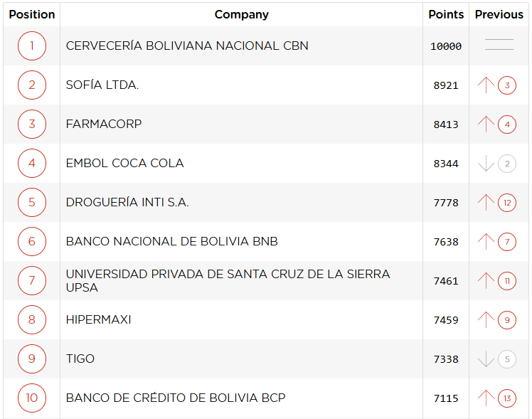Click the down arrow in Tigo row
Viewport: 532px width, 419px height.
tap(486, 359)
